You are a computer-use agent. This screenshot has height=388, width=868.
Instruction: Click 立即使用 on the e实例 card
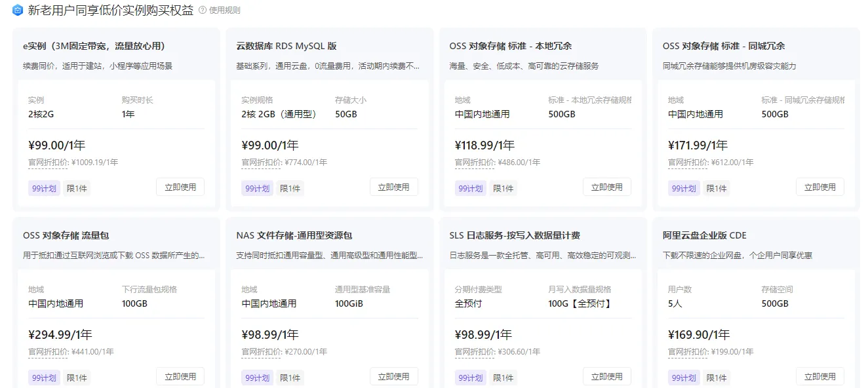(180, 187)
